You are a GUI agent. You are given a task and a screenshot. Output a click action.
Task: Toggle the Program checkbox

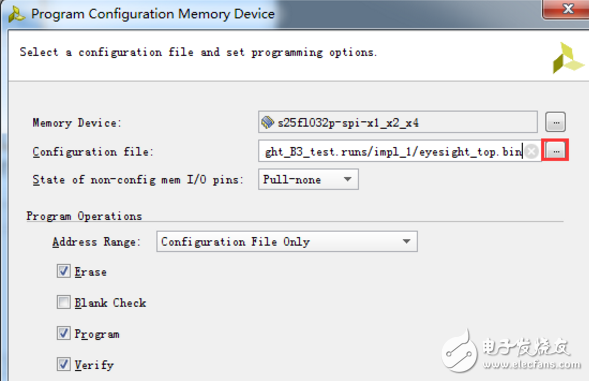pyautogui.click(x=63, y=333)
